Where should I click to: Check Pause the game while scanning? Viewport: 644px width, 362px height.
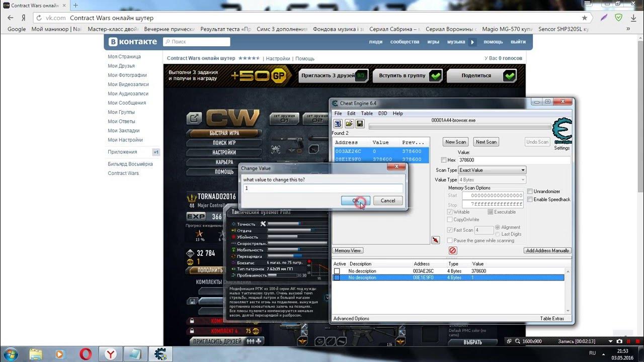pyautogui.click(x=450, y=240)
